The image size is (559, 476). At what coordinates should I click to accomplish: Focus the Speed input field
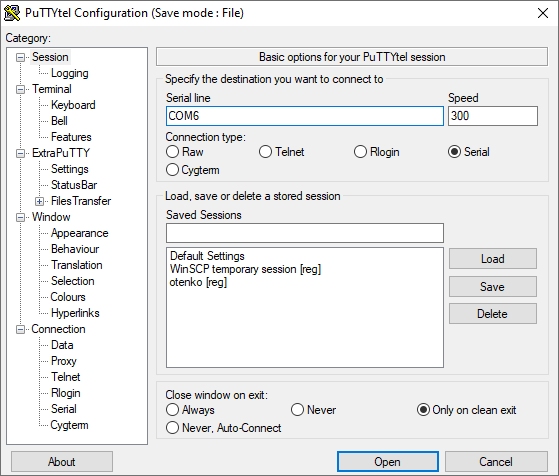(x=493, y=116)
